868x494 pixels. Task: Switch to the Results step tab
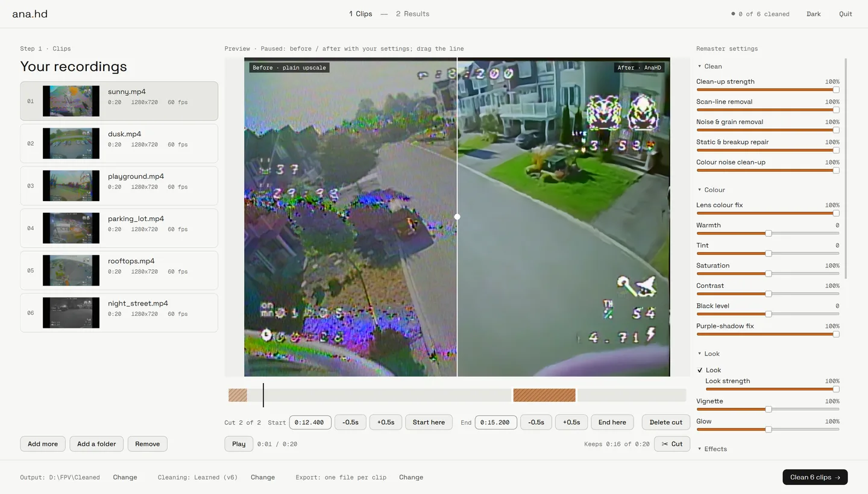(413, 14)
